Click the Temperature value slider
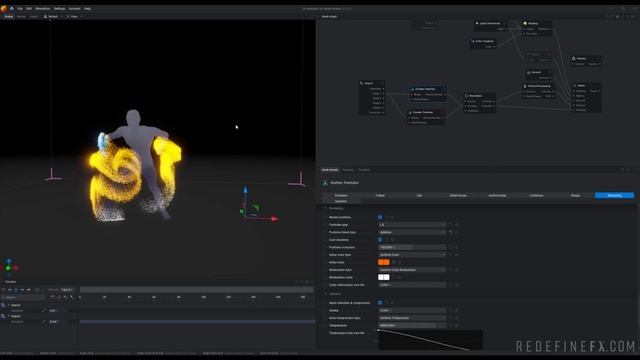 click(x=412, y=326)
